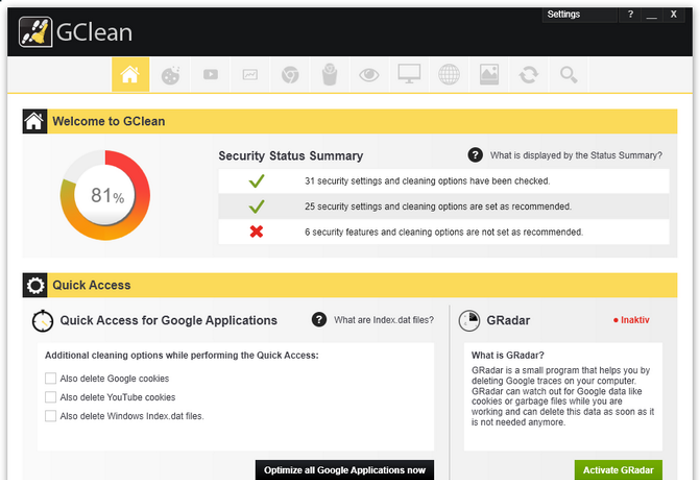The height and width of the screenshot is (480, 700).
Task: Open the analytics chart icon section
Action: pyautogui.click(x=250, y=75)
